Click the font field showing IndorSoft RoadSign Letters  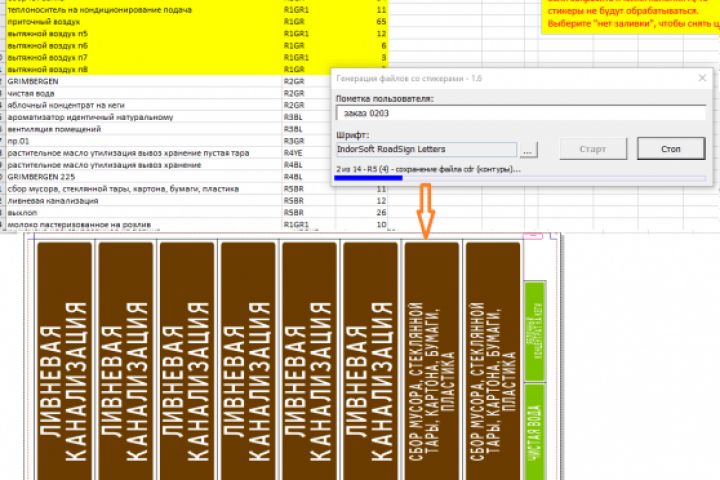click(426, 149)
